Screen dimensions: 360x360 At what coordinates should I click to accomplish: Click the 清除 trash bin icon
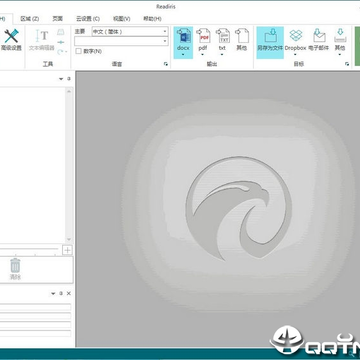(15, 268)
